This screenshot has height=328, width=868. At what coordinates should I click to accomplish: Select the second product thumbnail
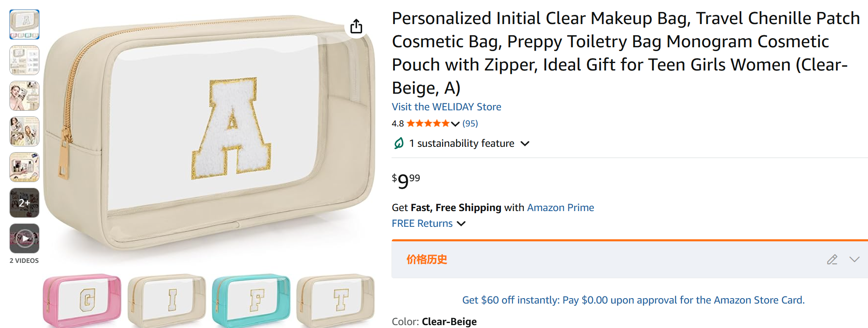click(24, 60)
